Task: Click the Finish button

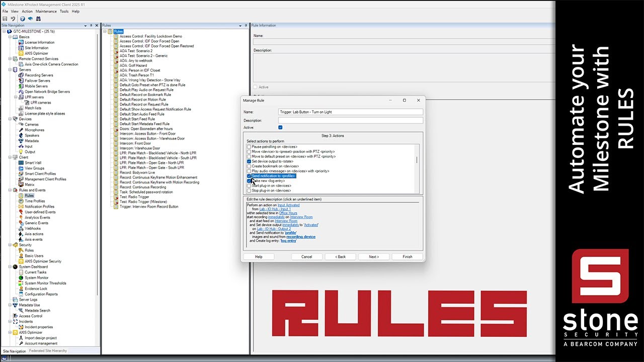Action: tap(408, 256)
